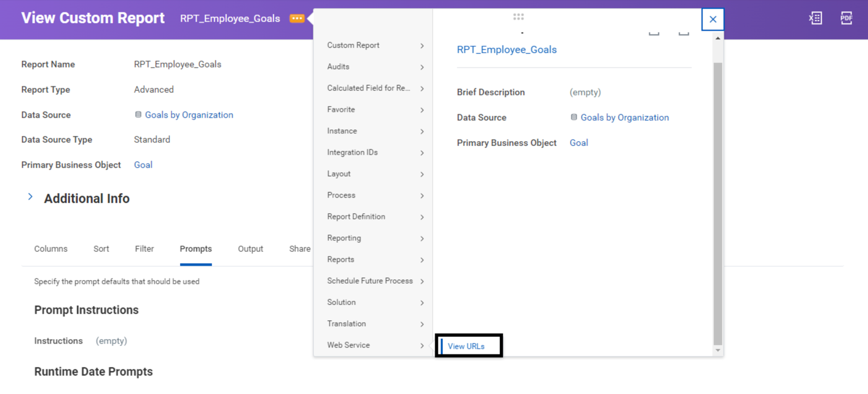Grab the popup drag handle dots
This screenshot has width=868, height=394.
tap(519, 17)
